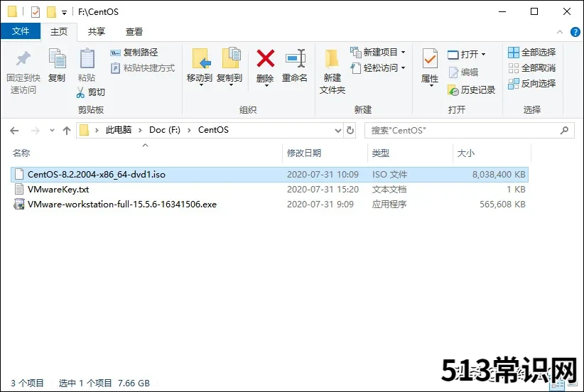
Task: Open Help question mark icon
Action: point(575,32)
